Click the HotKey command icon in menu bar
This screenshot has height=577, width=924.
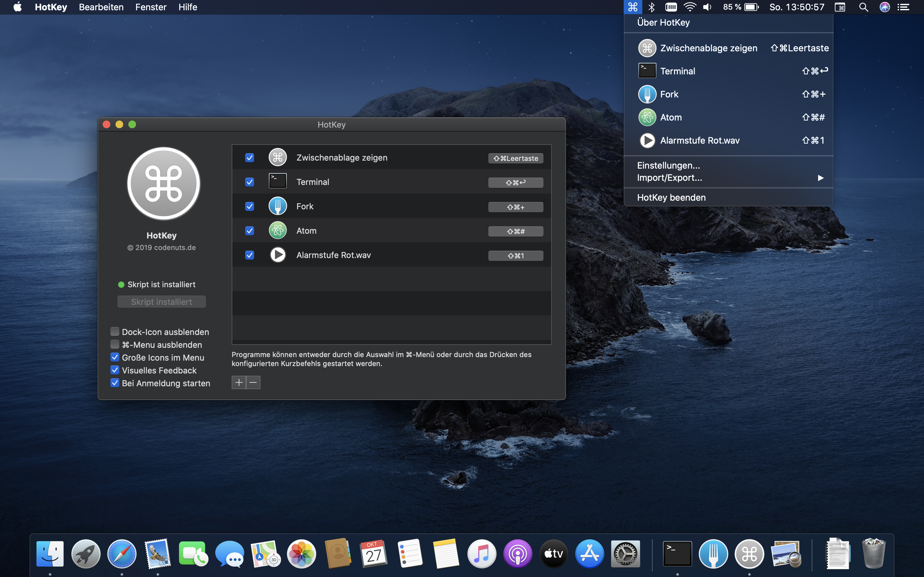click(632, 7)
